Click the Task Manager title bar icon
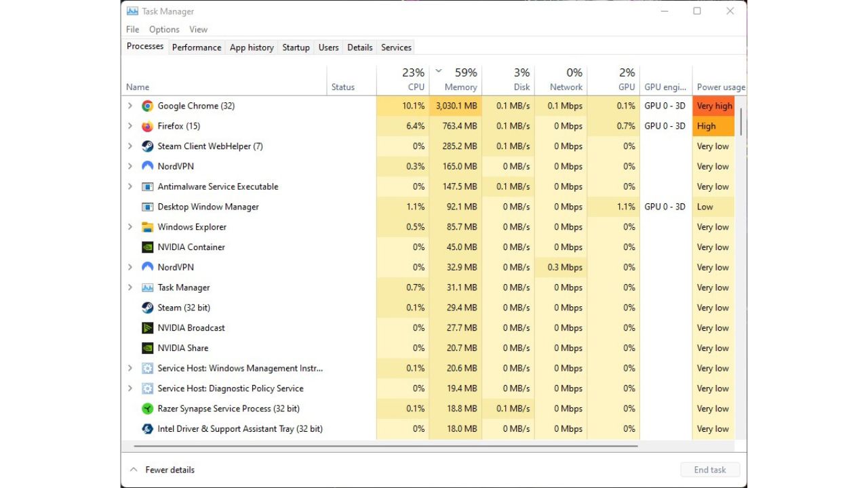The height and width of the screenshot is (488, 868). pos(132,11)
